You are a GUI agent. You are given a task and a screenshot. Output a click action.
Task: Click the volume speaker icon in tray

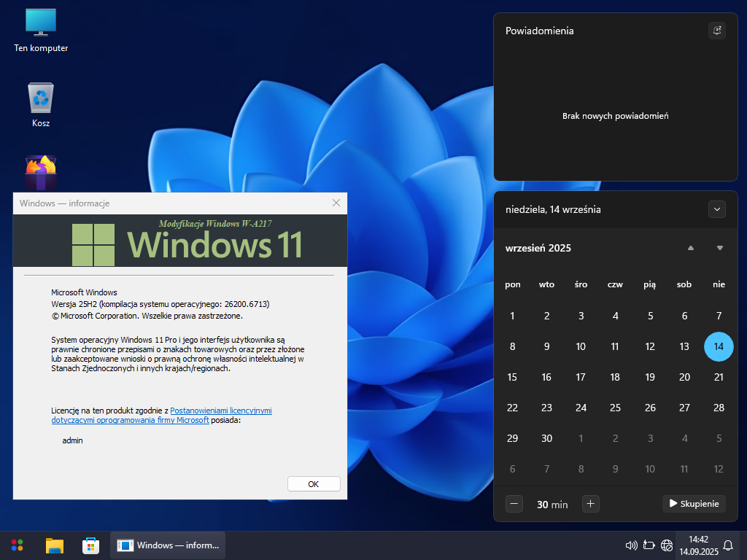[x=632, y=545]
